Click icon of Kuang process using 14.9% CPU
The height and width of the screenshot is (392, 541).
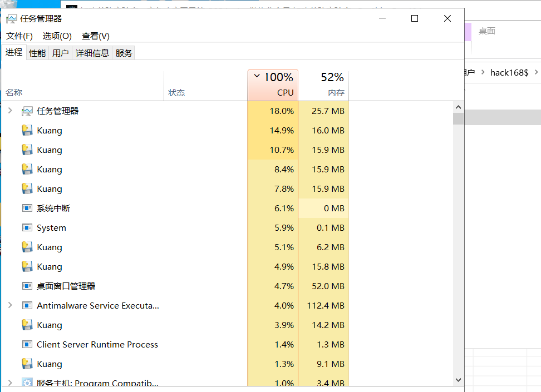(27, 130)
